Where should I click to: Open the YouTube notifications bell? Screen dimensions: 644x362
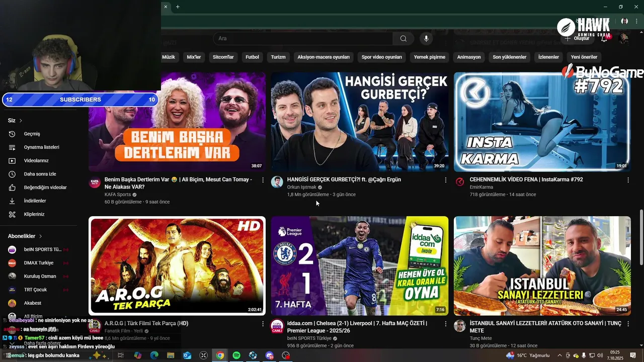click(x=605, y=38)
